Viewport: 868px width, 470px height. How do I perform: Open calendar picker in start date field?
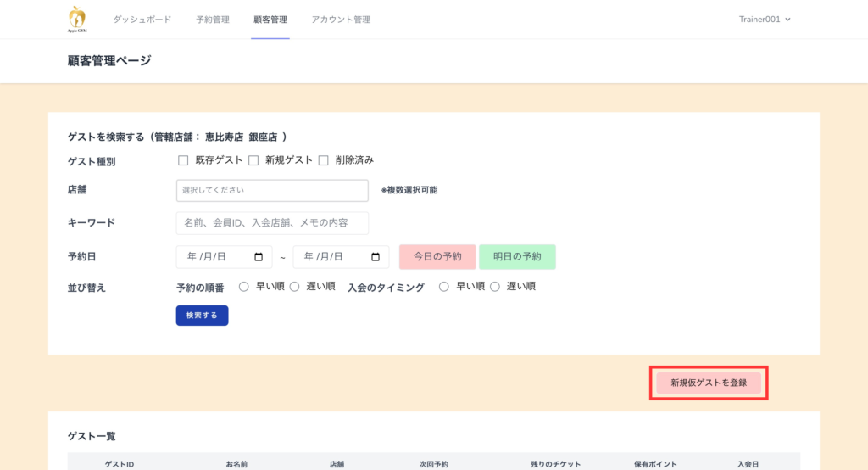point(258,257)
